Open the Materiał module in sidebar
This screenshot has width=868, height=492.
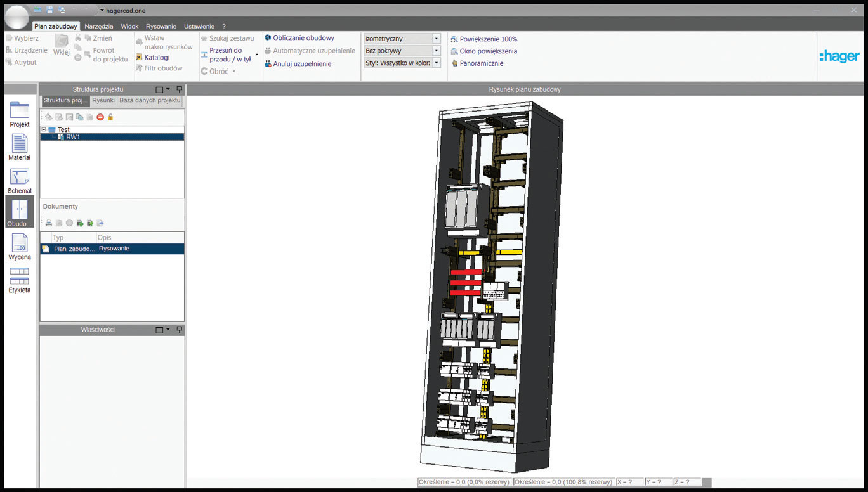[20, 147]
